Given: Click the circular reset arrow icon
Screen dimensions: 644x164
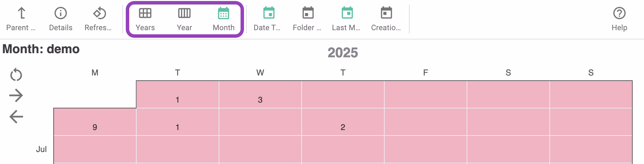Looking at the screenshot, I should click(16, 74).
